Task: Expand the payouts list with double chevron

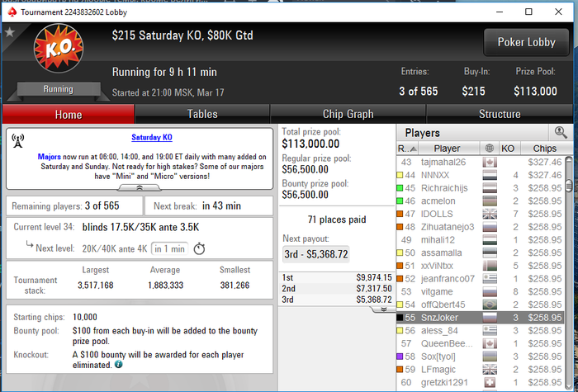Action: (383, 309)
